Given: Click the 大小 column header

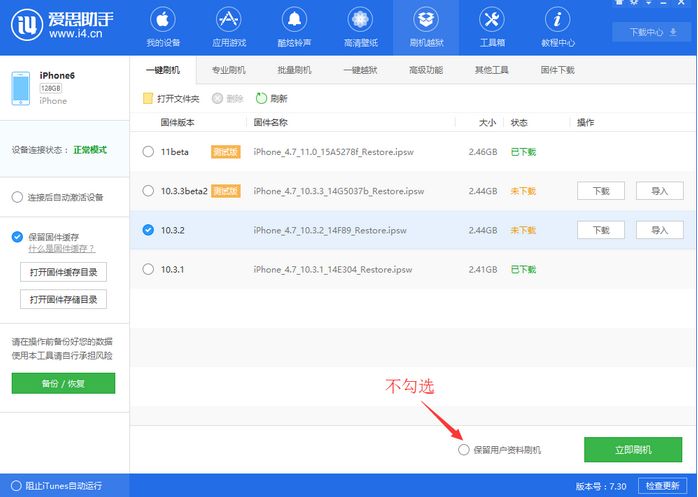Looking at the screenshot, I should click(487, 122).
